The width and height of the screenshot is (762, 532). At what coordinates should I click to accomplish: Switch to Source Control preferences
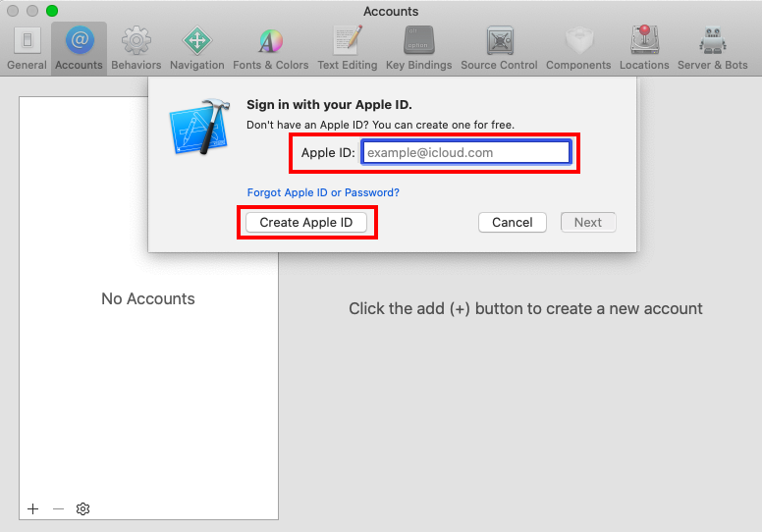point(499,48)
